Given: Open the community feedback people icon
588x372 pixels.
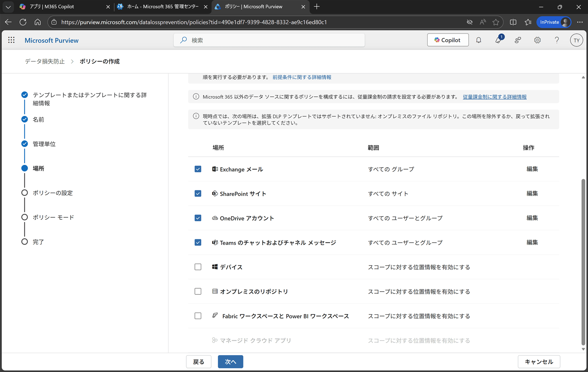Looking at the screenshot, I should click(x=518, y=40).
